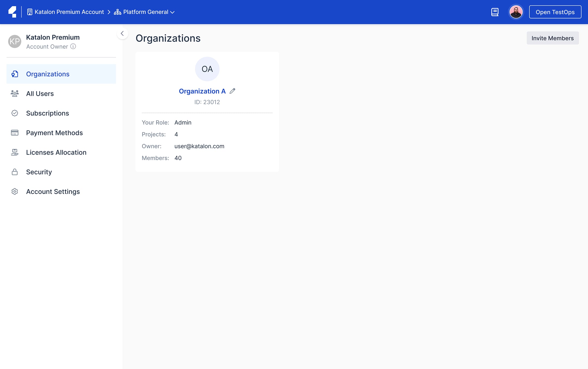Open Katalon Premium Account breadcrumb
This screenshot has width=588, height=369.
[66, 12]
